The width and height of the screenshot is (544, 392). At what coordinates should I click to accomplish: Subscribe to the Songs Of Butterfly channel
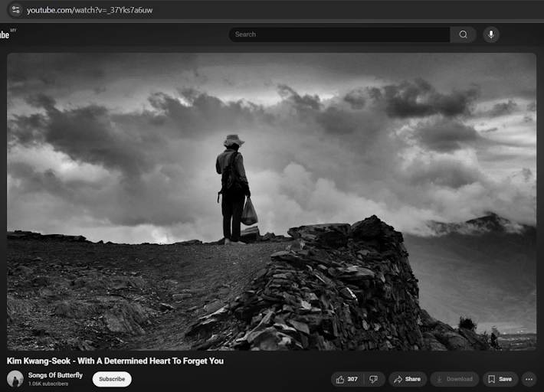coord(112,379)
